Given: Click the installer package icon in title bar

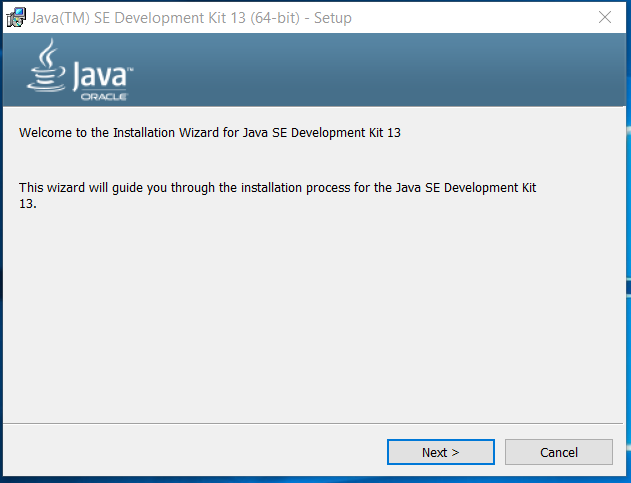Looking at the screenshot, I should point(16,17).
